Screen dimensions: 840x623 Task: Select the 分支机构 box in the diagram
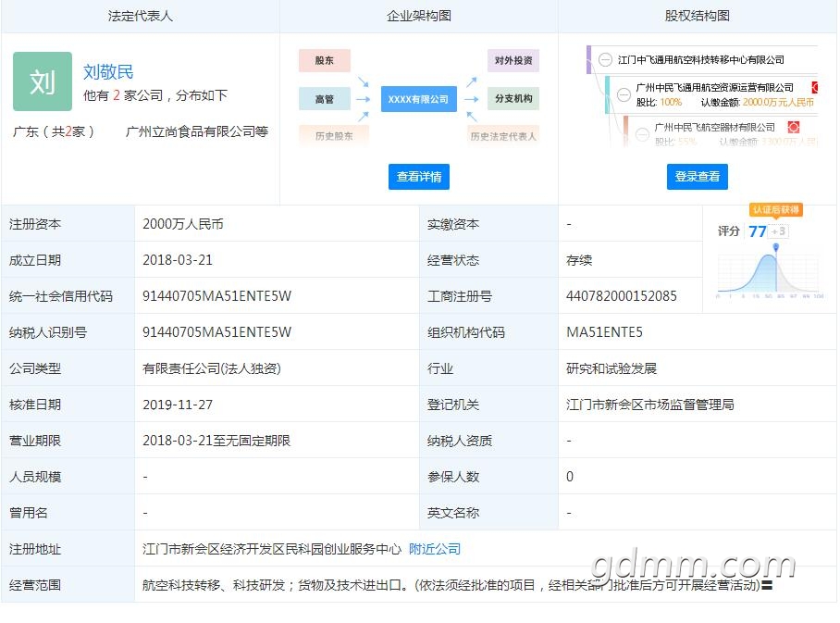(x=513, y=99)
